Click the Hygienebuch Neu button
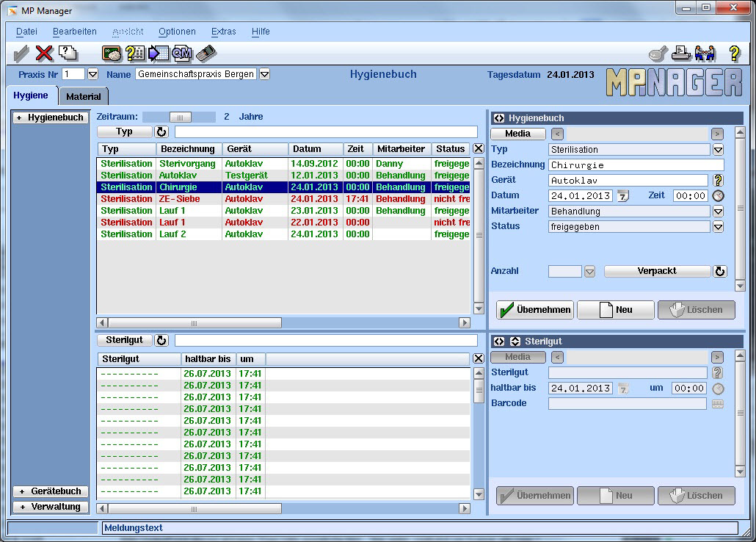 (616, 310)
